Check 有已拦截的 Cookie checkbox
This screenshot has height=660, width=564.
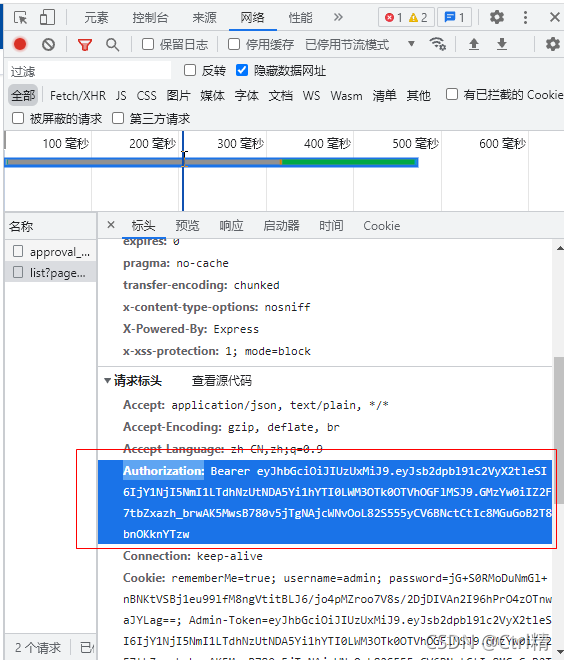click(452, 94)
